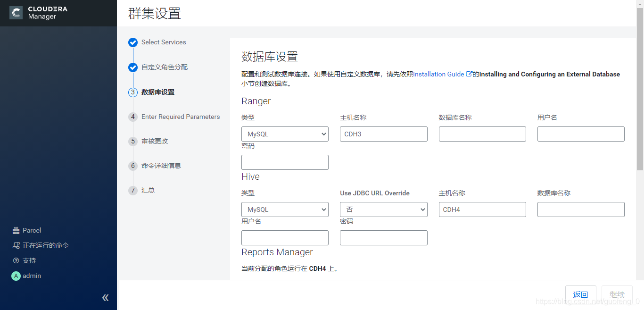
Task: Click step number 4 circle
Action: click(x=133, y=117)
